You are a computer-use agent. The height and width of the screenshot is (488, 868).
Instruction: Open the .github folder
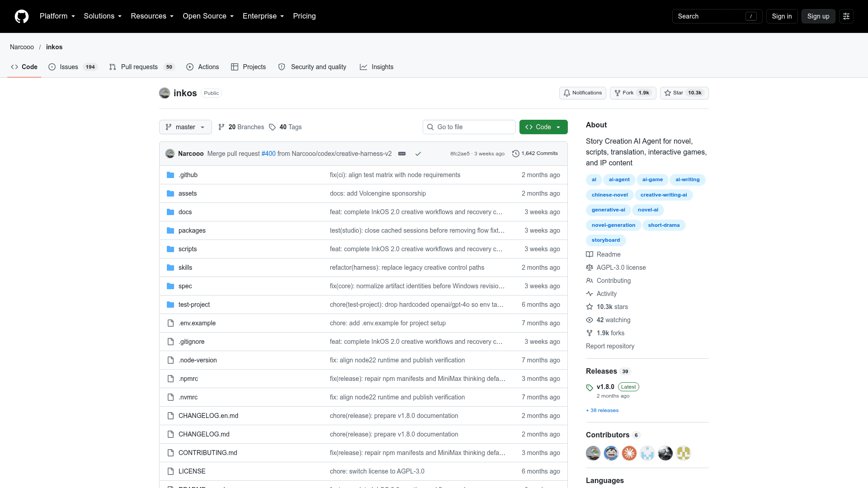[x=188, y=175]
